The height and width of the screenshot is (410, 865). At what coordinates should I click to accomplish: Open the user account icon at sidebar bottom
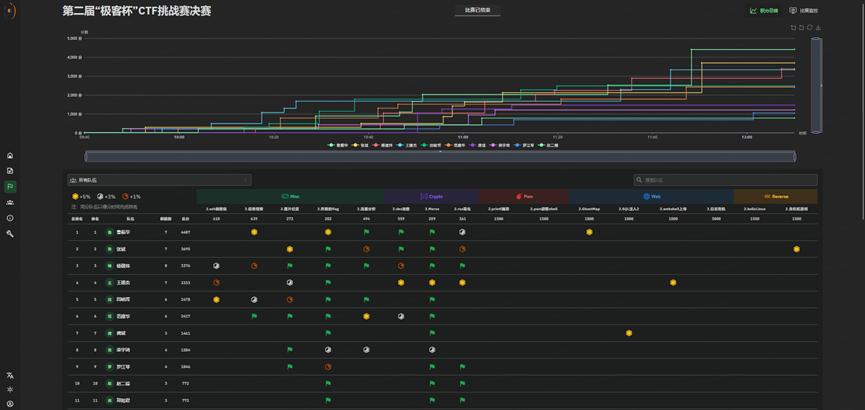(10, 403)
